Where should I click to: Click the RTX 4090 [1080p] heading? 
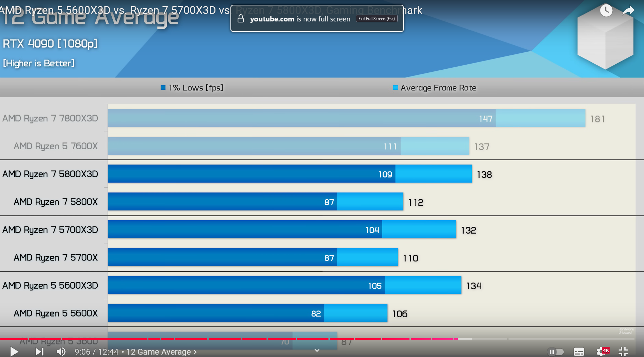pos(50,44)
